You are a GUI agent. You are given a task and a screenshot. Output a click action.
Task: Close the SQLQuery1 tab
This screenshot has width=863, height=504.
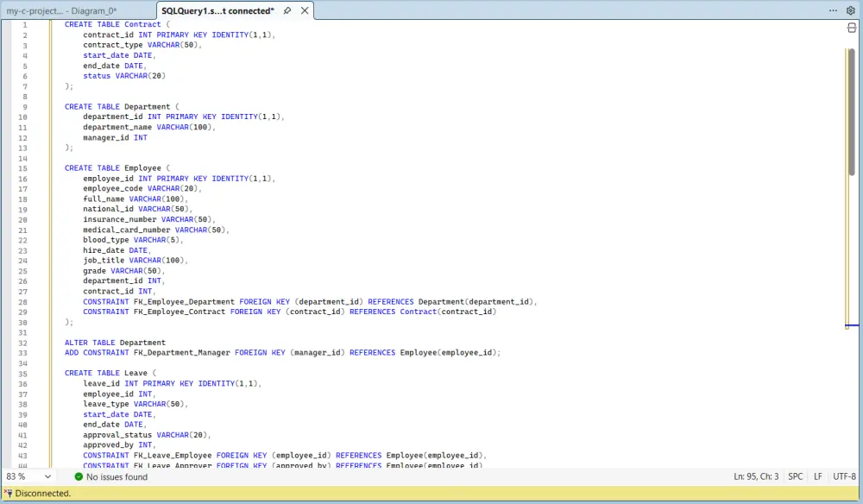point(305,10)
